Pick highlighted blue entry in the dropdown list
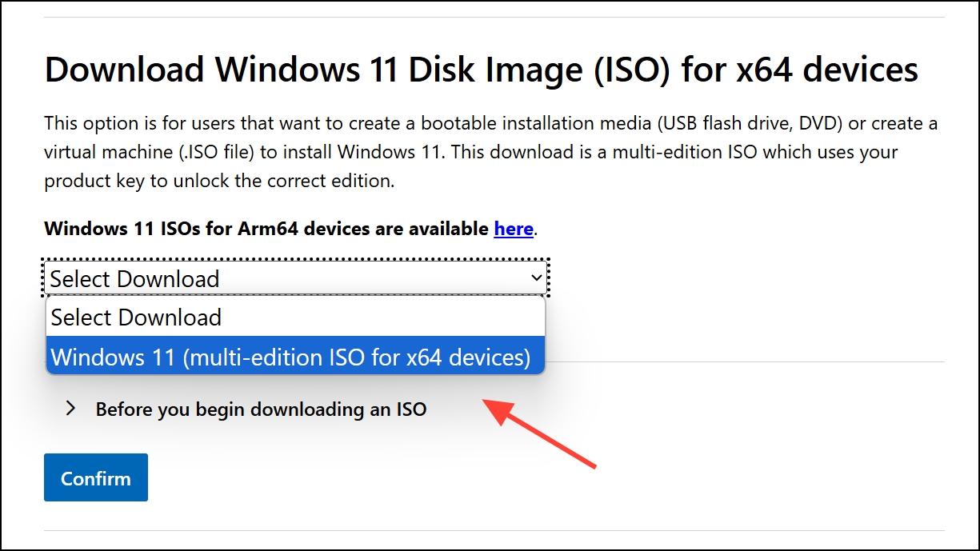The image size is (980, 551). [295, 356]
